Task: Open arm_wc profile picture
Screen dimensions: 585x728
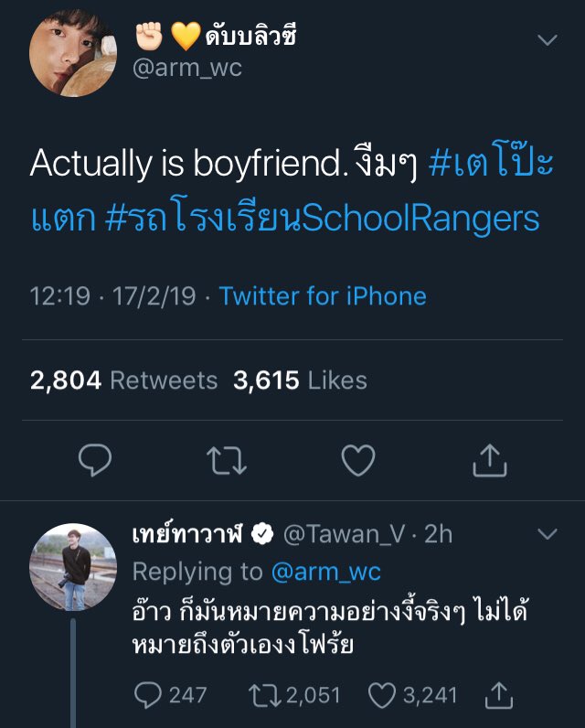Action: coord(74,55)
